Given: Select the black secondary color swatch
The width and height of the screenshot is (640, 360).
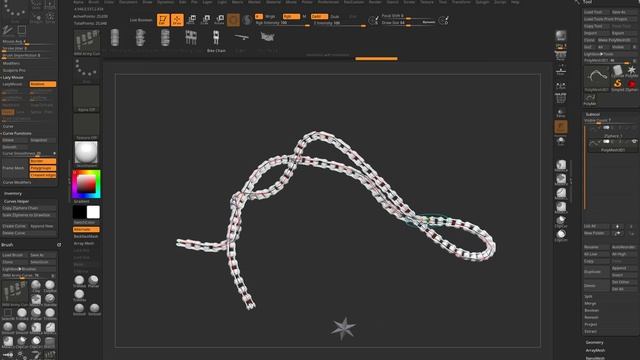Looking at the screenshot, I should (x=79, y=212).
